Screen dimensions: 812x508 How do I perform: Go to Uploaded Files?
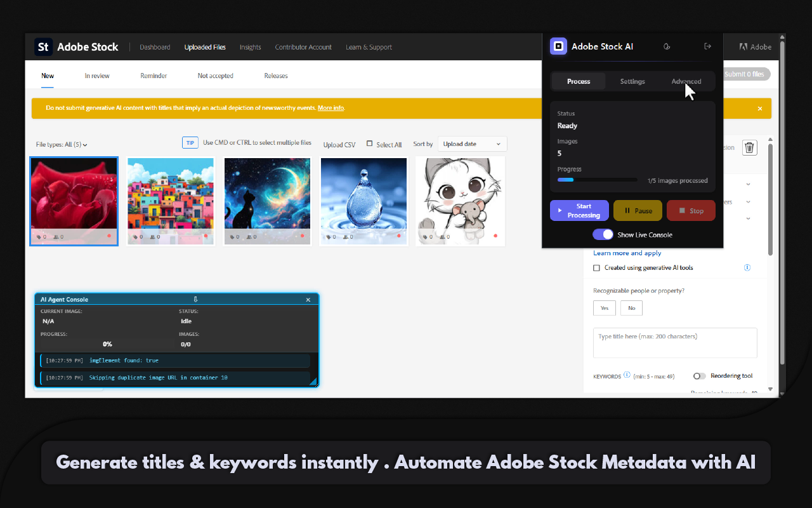(x=205, y=47)
